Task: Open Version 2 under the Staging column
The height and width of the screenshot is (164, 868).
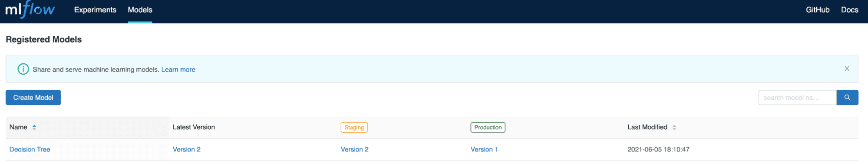Action: tap(354, 149)
